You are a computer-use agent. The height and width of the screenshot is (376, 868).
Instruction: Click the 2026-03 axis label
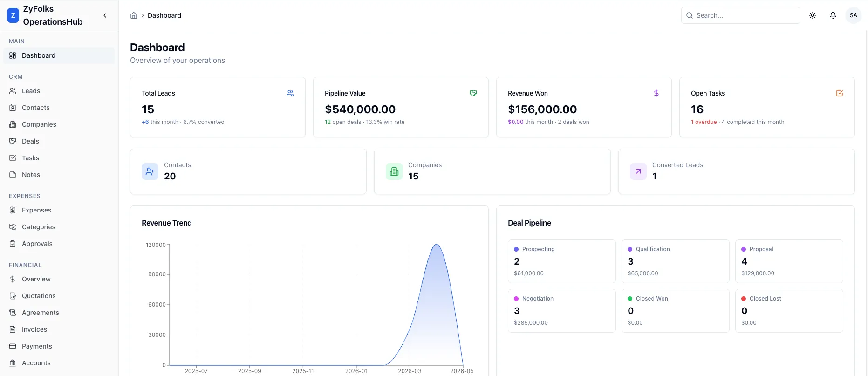(x=410, y=371)
